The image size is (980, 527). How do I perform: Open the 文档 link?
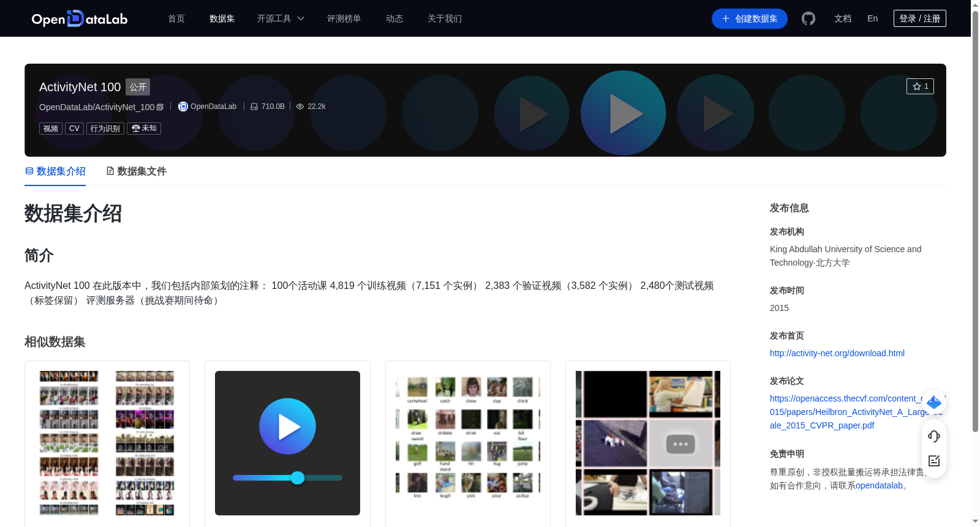coord(843,18)
